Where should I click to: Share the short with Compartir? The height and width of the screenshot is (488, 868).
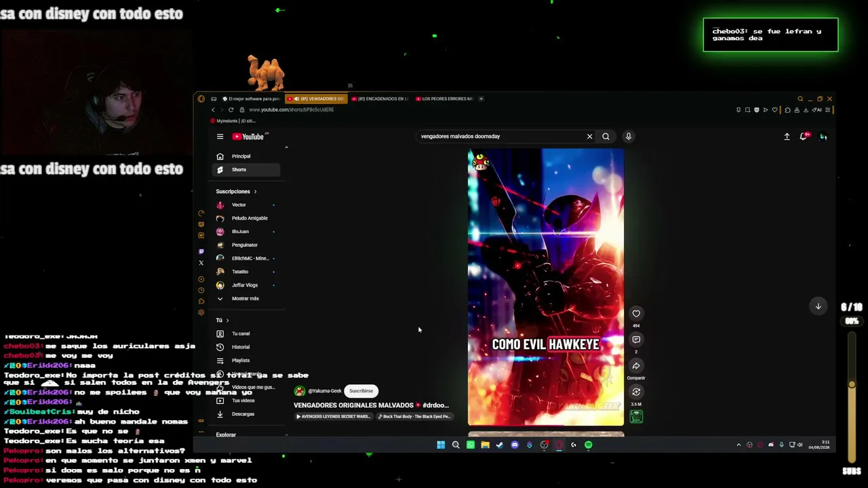tap(636, 366)
